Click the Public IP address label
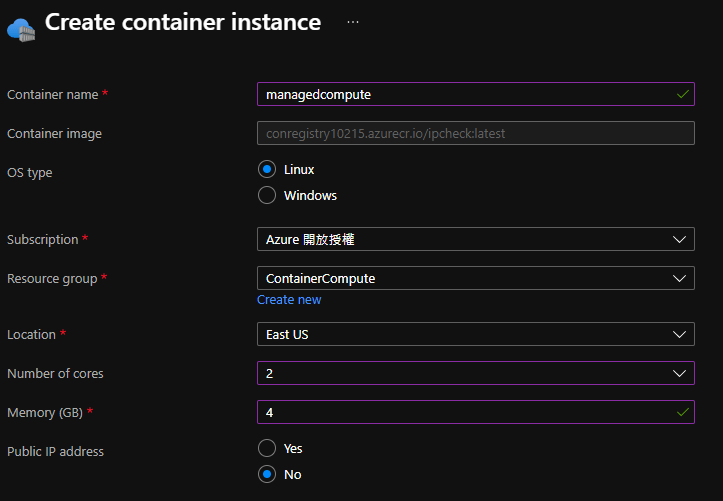Viewport: 723px width, 501px height. point(55,451)
